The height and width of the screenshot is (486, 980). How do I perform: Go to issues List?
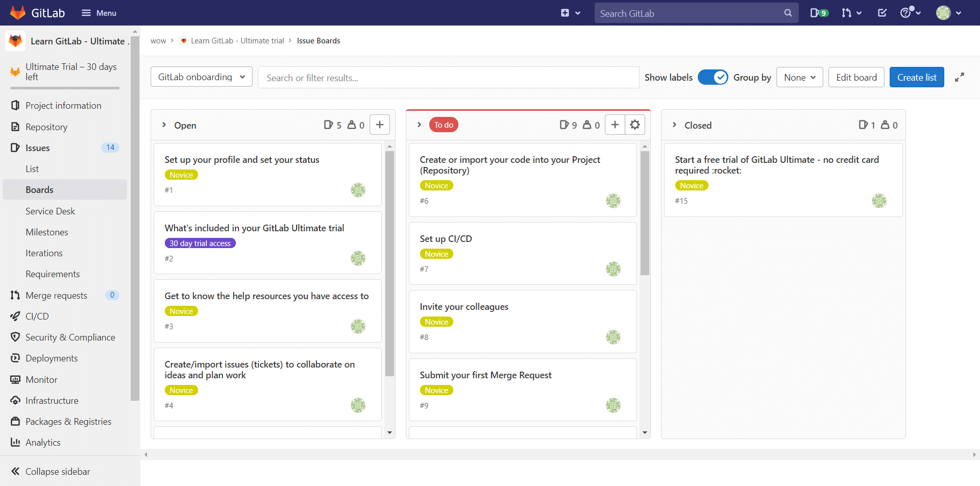[x=32, y=168]
